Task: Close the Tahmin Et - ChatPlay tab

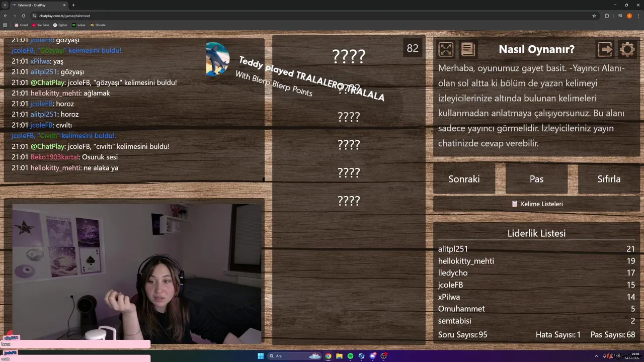Action: tap(65, 5)
